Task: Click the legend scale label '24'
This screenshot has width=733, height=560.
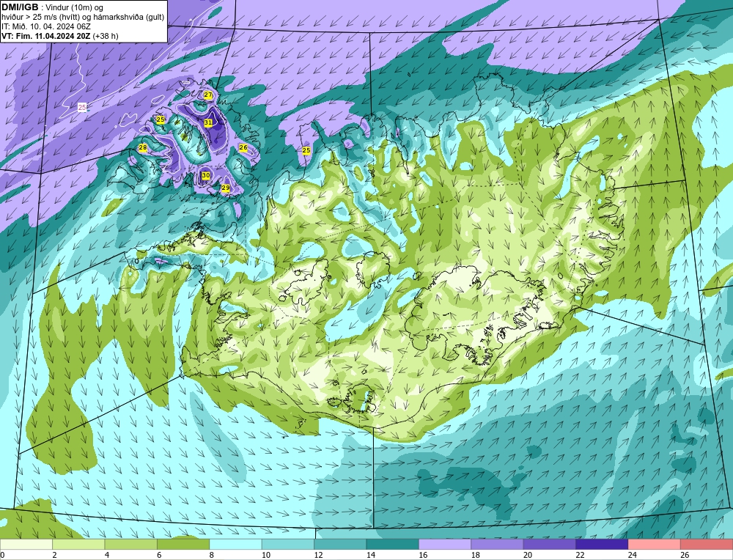Action: pyautogui.click(x=633, y=555)
